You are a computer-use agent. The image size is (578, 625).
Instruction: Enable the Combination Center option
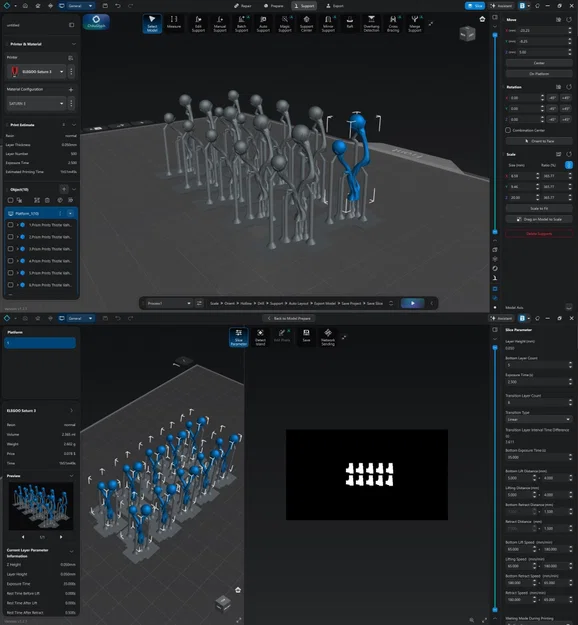pyautogui.click(x=508, y=130)
